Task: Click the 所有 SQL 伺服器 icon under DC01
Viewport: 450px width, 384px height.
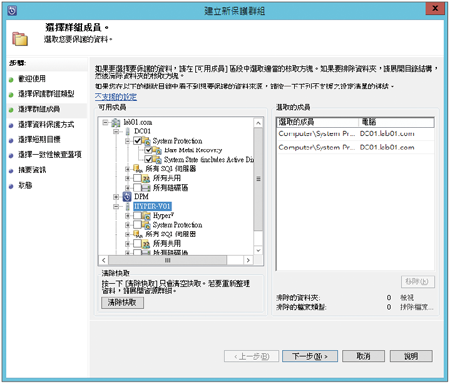Action: click(x=138, y=169)
